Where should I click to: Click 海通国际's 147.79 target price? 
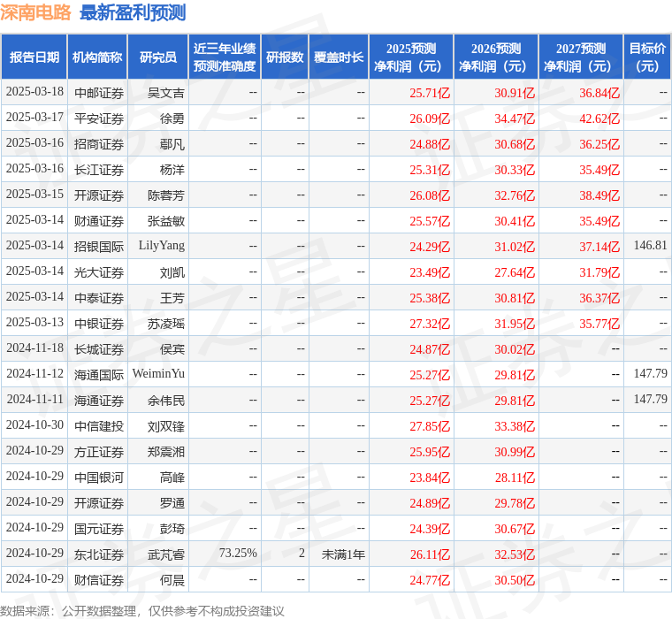point(651,373)
